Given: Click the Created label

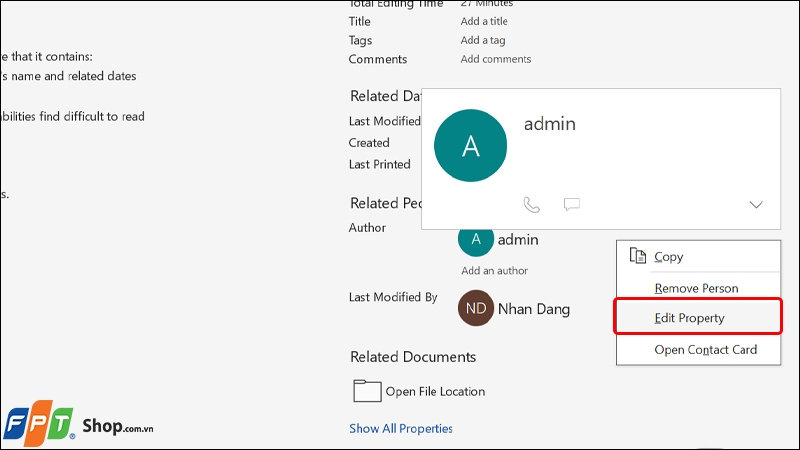Looking at the screenshot, I should point(369,143).
